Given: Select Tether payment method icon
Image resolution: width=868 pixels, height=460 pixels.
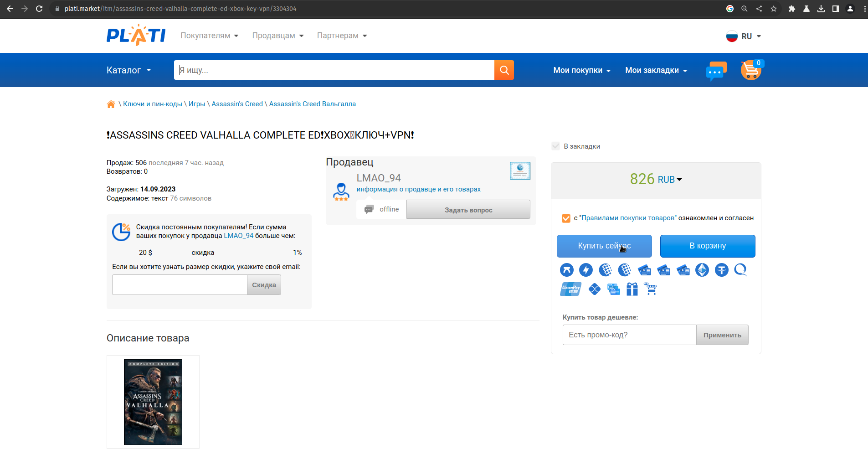Looking at the screenshot, I should 722,270.
